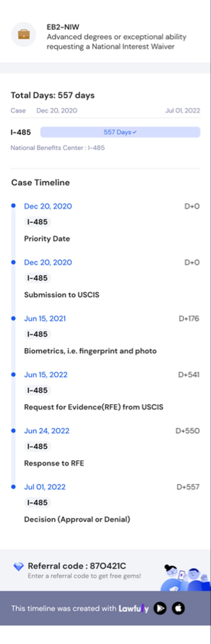Expand the National Benefits Center : I-485 entry
The image size is (211, 644).
(58, 147)
